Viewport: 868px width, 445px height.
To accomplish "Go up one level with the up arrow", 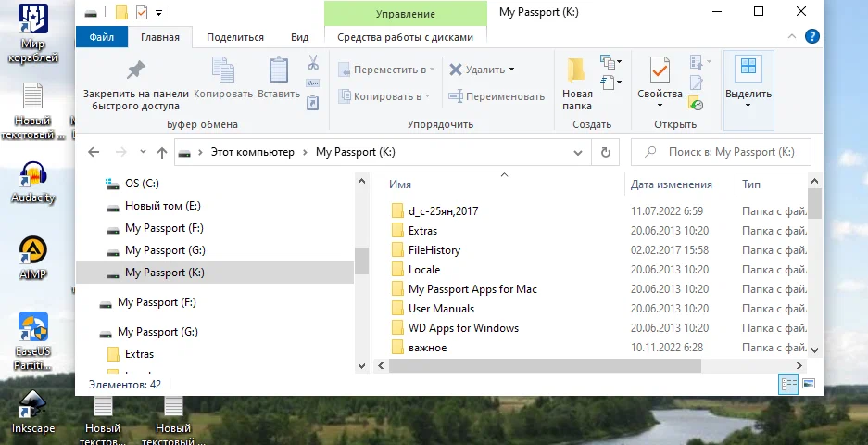I will [x=161, y=152].
